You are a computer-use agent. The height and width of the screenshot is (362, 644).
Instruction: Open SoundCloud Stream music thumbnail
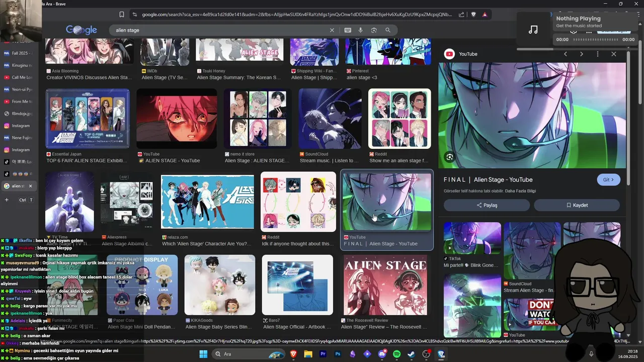pyautogui.click(x=330, y=119)
